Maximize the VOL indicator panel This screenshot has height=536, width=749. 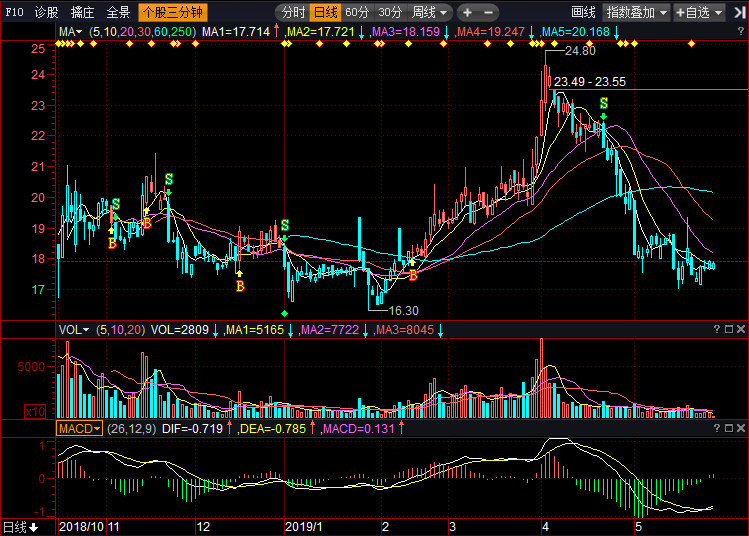[x=729, y=329]
